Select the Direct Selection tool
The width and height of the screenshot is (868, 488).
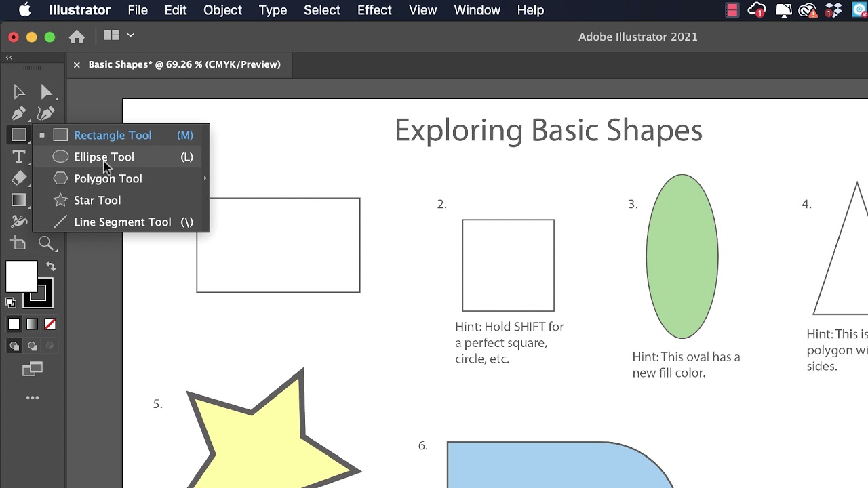pos(46,91)
